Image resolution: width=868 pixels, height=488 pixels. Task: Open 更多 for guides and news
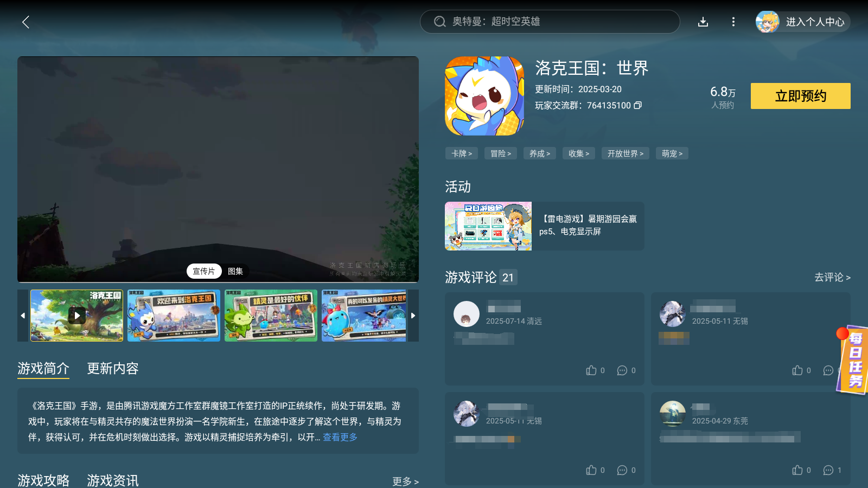point(405,481)
